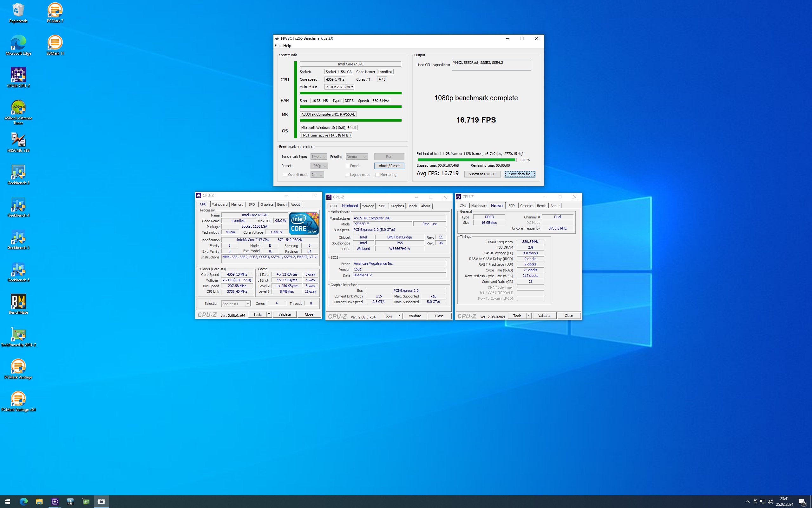Select the Geekbench 3 desktop icon
The image size is (812, 508).
point(18,175)
